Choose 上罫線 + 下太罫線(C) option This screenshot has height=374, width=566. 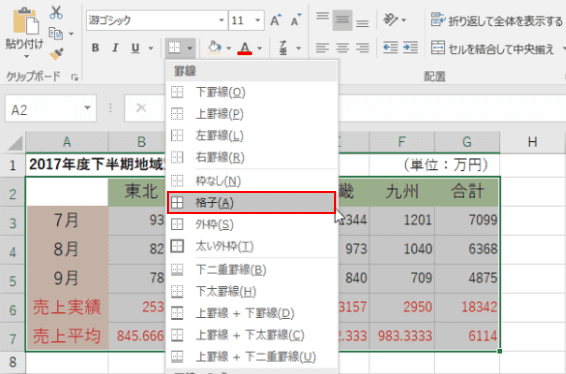[252, 335]
